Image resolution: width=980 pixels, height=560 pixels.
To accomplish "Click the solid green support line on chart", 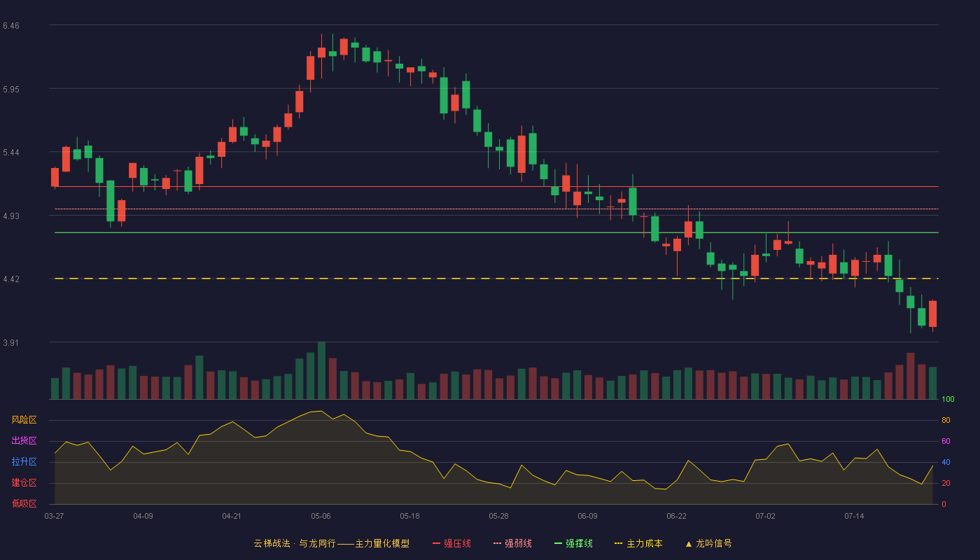I will coord(496,232).
